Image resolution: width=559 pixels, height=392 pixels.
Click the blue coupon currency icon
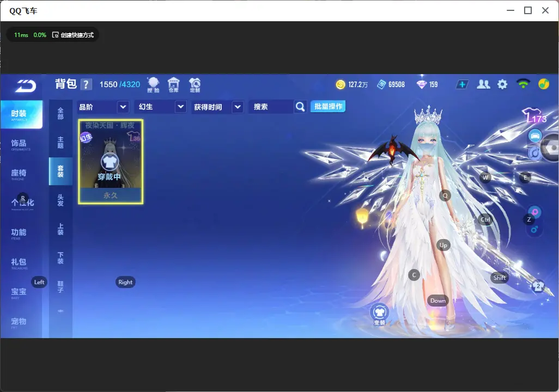point(381,84)
